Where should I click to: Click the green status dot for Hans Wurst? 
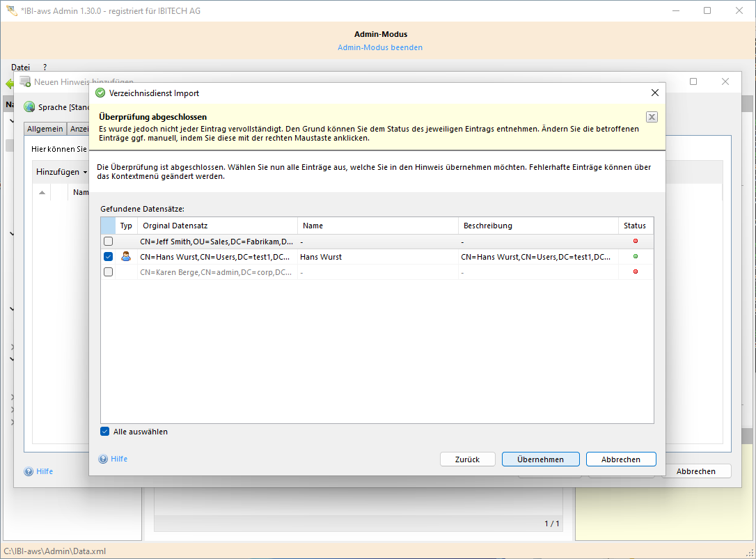click(634, 256)
